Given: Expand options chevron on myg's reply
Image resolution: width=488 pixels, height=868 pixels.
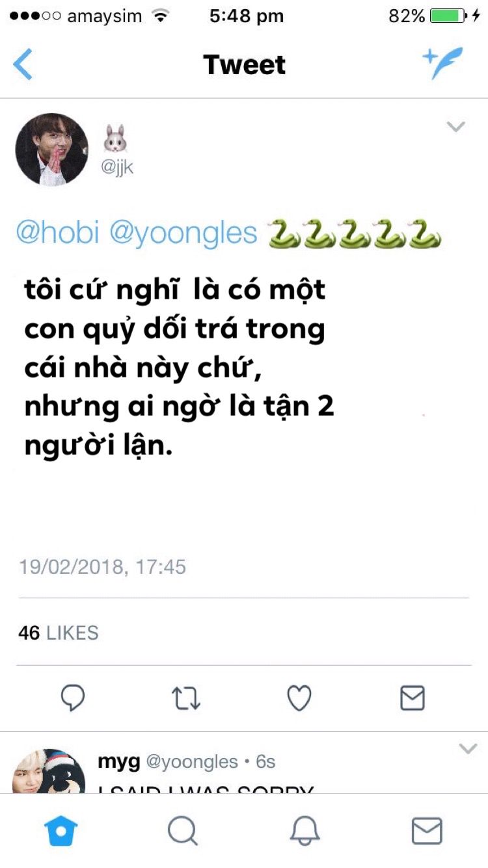Looking at the screenshot, I should tap(468, 749).
